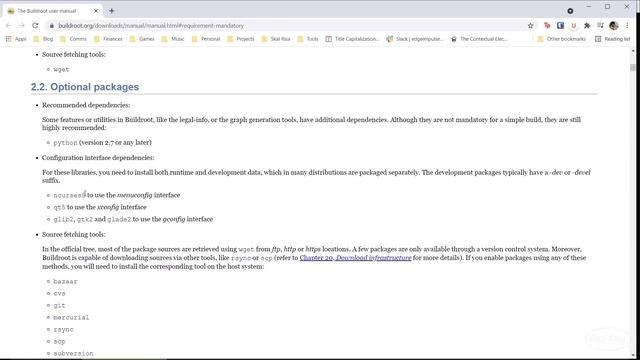Viewport: 640px width, 360px height.
Task: View site security lock info
Action: 51,26
